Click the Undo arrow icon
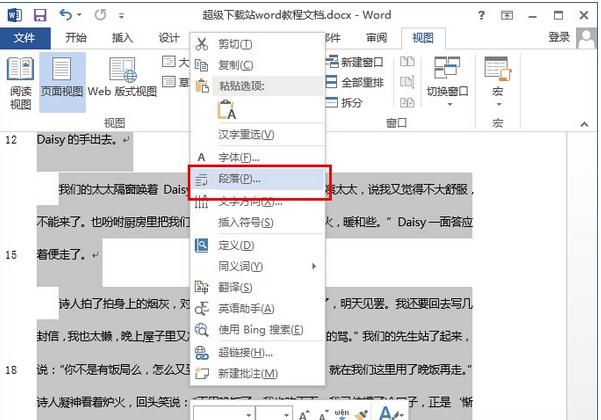 (x=66, y=15)
